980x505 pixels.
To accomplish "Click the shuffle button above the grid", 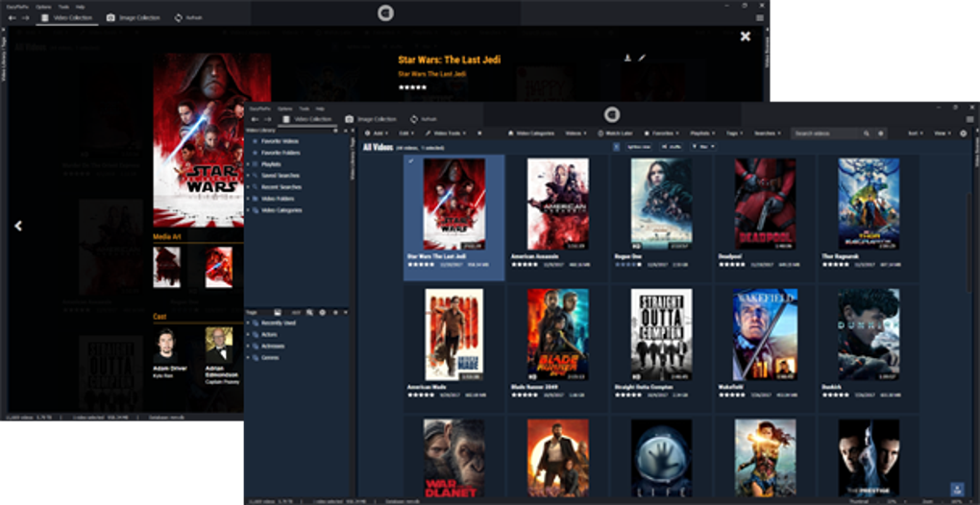I will [x=673, y=147].
